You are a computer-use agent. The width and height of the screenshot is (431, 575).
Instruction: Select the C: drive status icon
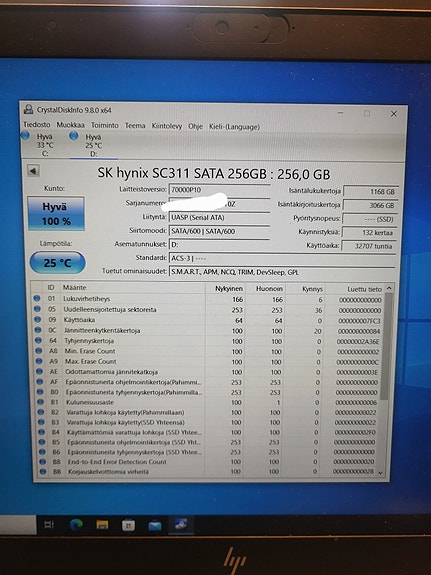(x=25, y=136)
